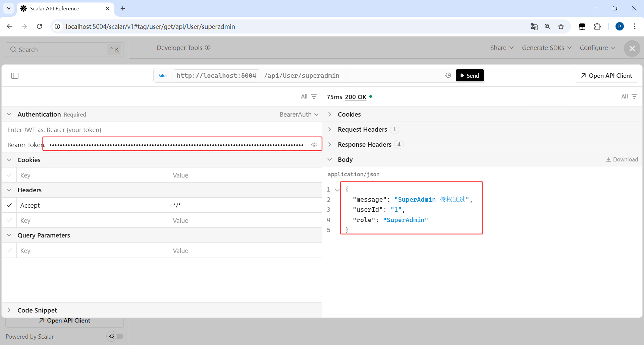The height and width of the screenshot is (345, 644).
Task: Open the Chrome three-dot menu
Action: (635, 26)
